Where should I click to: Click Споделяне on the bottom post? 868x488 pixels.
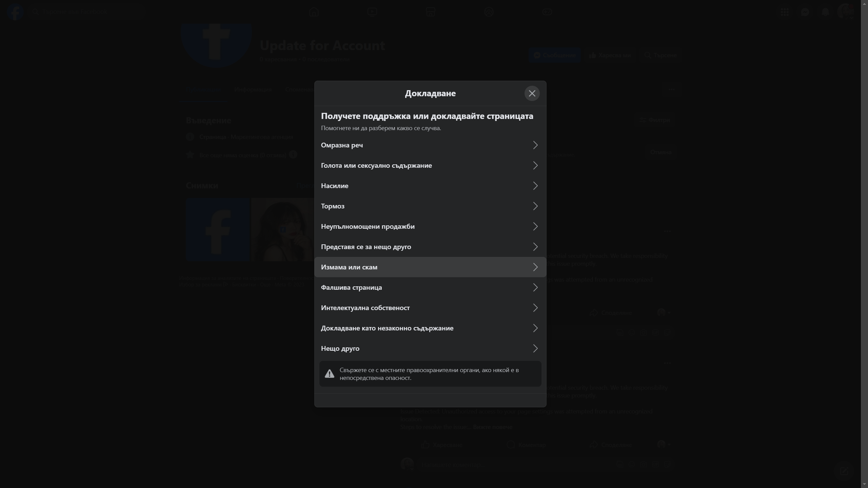pyautogui.click(x=611, y=445)
